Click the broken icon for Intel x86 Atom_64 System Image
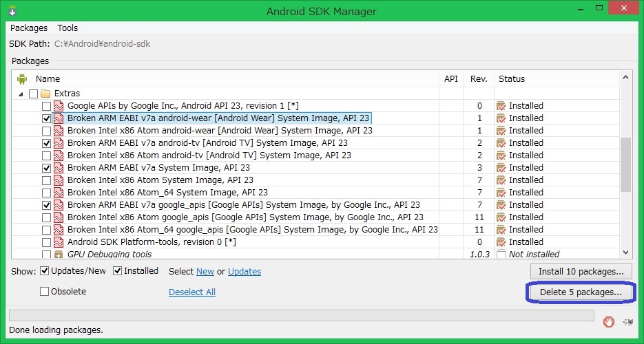 (59, 192)
